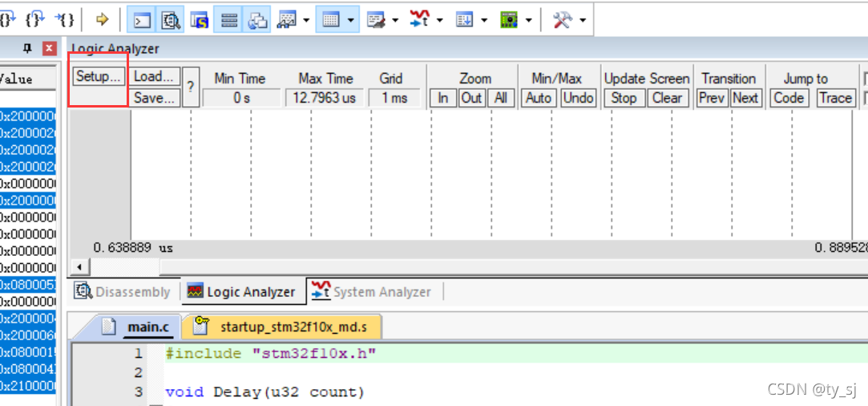Click the Min/Max Auto button

click(x=539, y=98)
